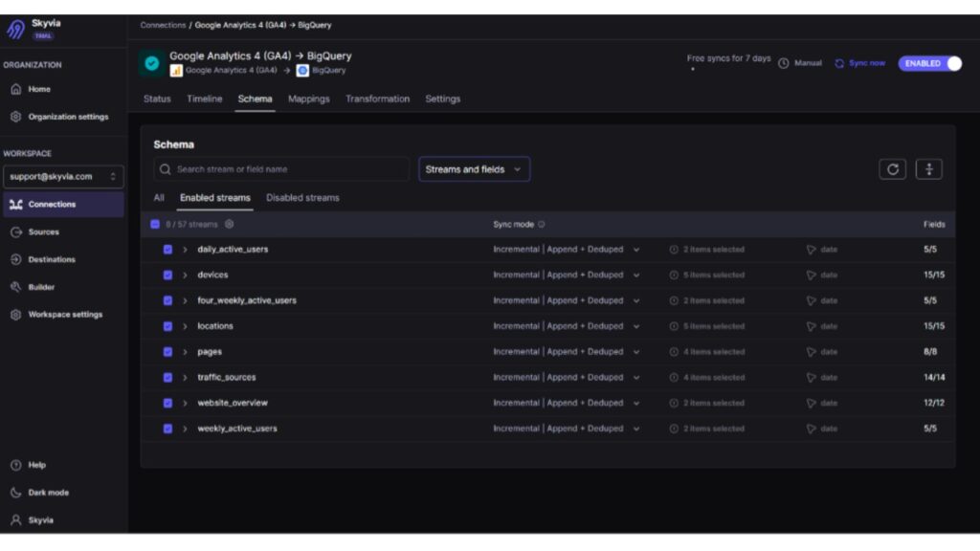Click the weekly_active_users stream name
This screenshot has width=980, height=551.
(x=237, y=429)
